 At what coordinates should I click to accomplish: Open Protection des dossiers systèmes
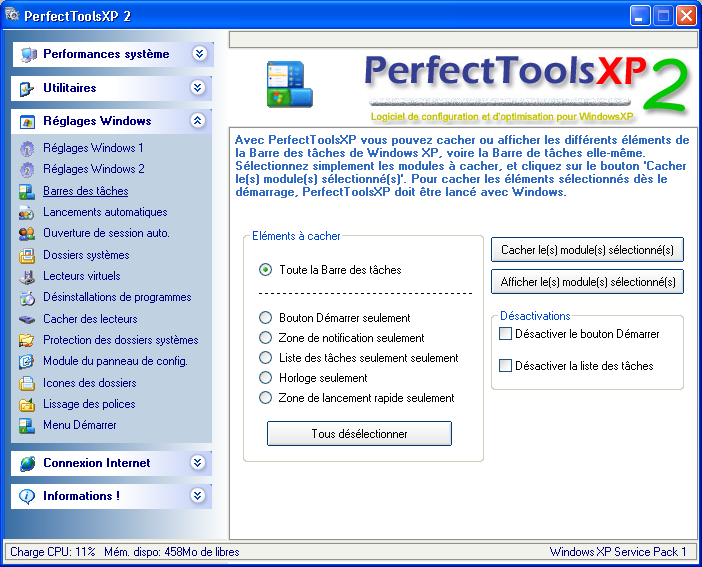[120, 340]
